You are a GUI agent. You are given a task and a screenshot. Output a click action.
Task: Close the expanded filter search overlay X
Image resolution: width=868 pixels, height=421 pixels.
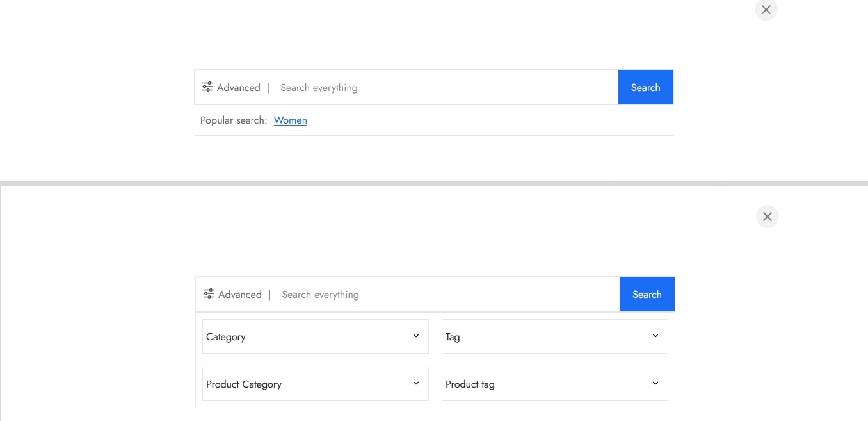(767, 217)
